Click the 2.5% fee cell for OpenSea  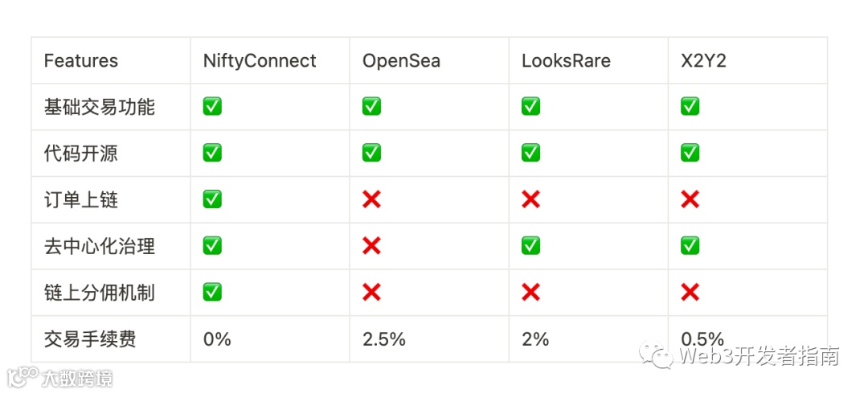(383, 339)
